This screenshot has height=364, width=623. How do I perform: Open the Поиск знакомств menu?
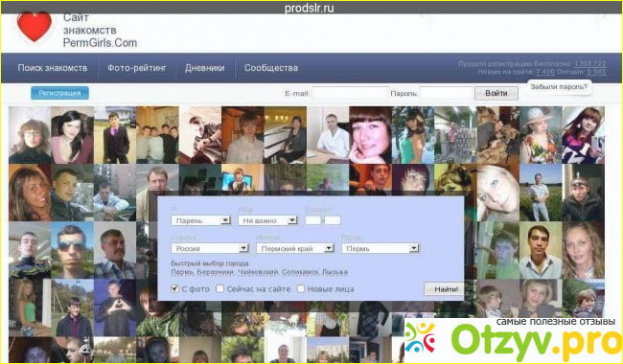point(53,68)
